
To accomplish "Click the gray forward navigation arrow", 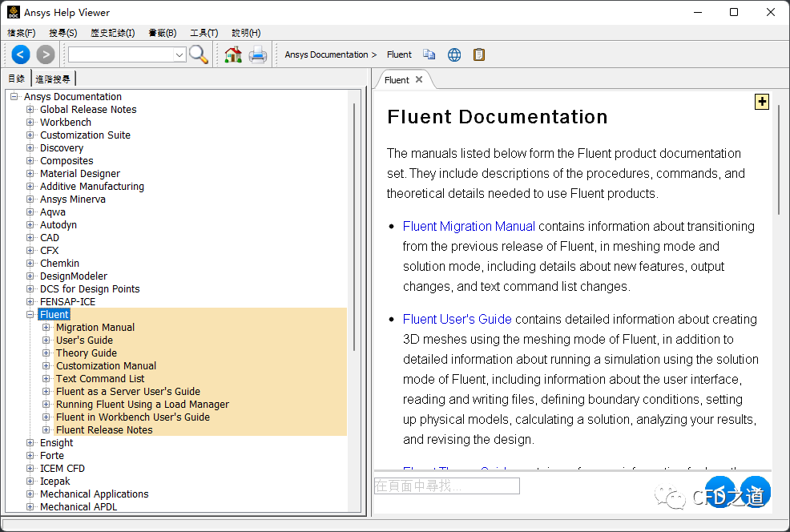I will (46, 54).
